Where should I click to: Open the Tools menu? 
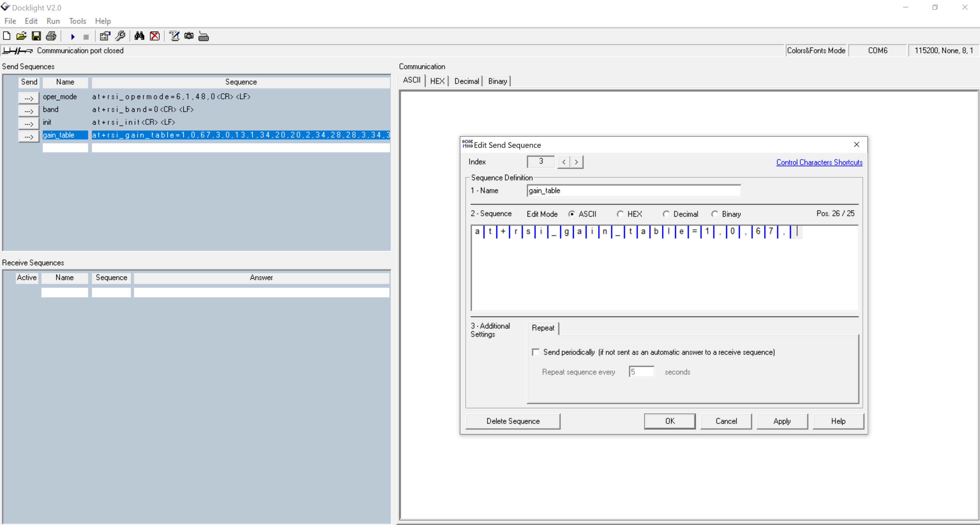77,21
